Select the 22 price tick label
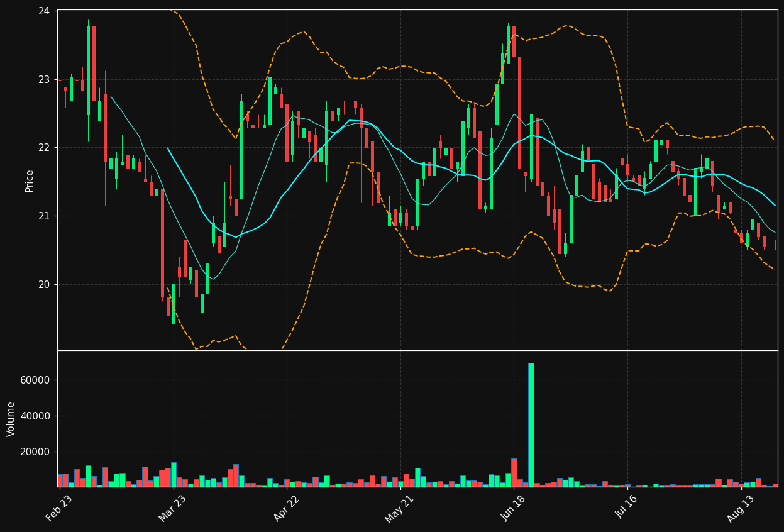784x532 pixels. pos(44,148)
